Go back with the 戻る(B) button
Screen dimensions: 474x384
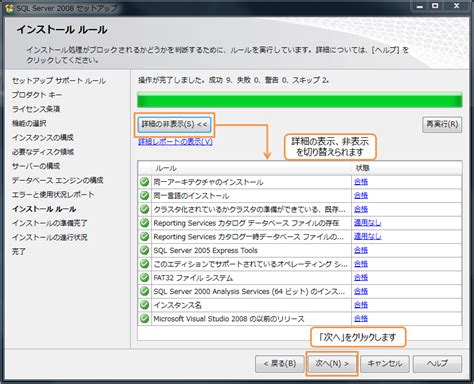280,363
